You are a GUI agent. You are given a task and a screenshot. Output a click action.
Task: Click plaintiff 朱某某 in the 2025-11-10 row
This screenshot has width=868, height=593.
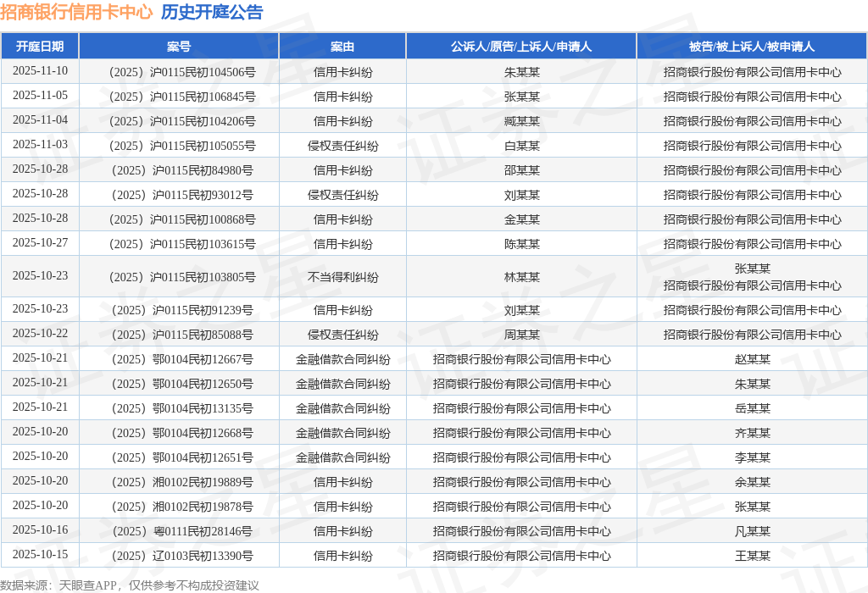pos(521,72)
